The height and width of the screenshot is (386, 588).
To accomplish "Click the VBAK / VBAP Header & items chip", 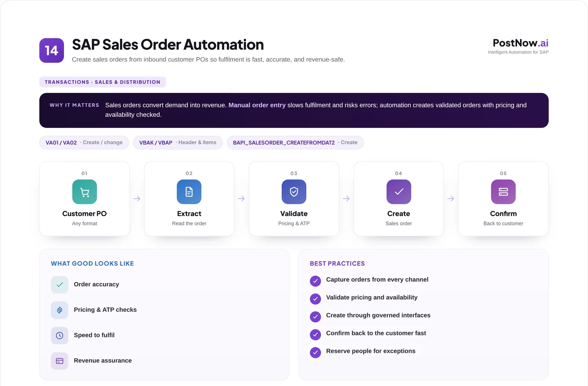I will (178, 143).
